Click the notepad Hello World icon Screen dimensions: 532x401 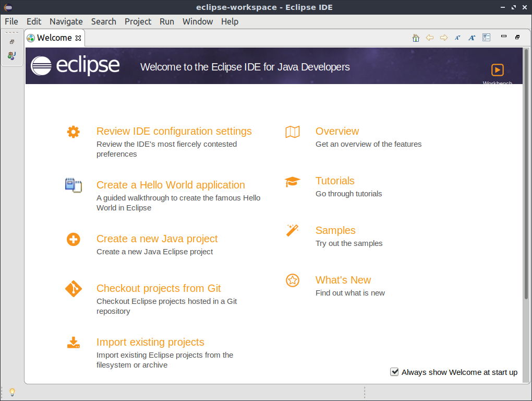(74, 185)
